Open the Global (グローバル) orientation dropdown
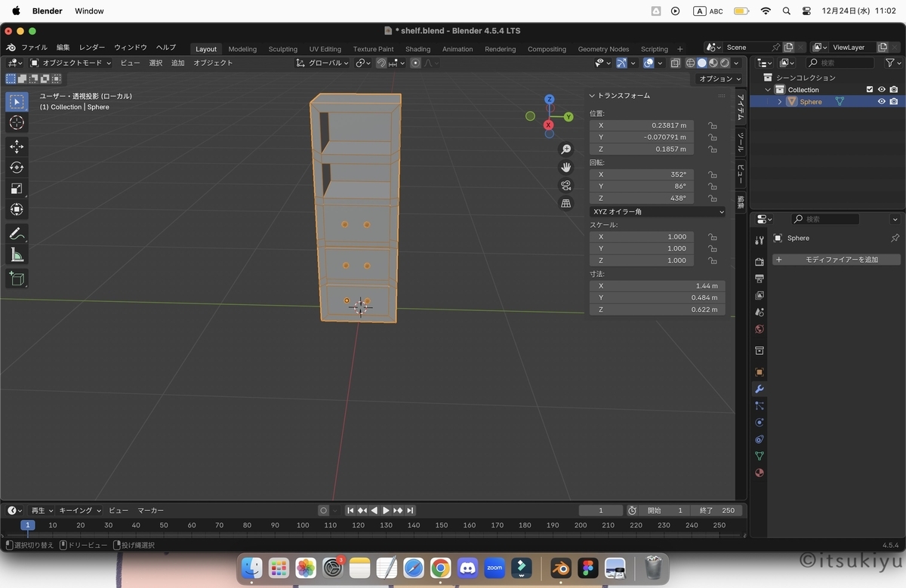 click(x=322, y=63)
